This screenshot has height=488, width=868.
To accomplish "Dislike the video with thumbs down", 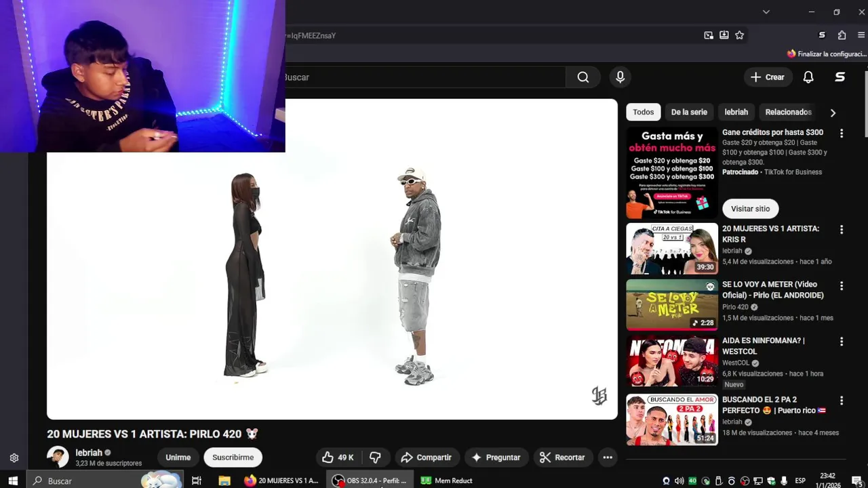I will [375, 457].
